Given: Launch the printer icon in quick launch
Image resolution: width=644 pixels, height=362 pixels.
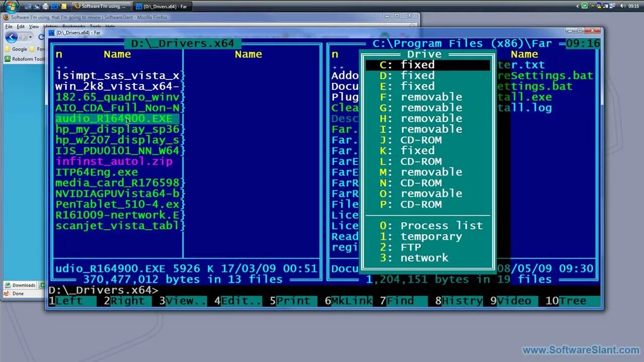Looking at the screenshot, I should (x=46, y=7).
